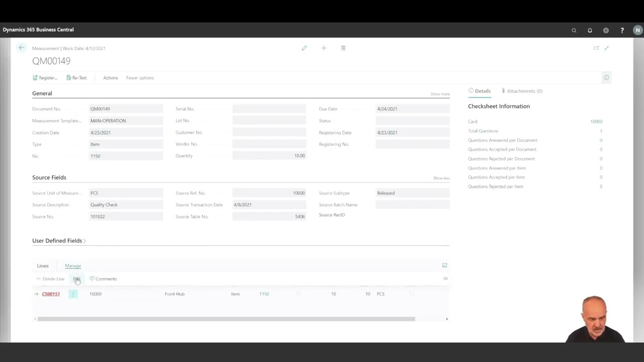Image resolution: width=644 pixels, height=362 pixels.
Task: Open user account avatar N
Action: tap(637, 30)
